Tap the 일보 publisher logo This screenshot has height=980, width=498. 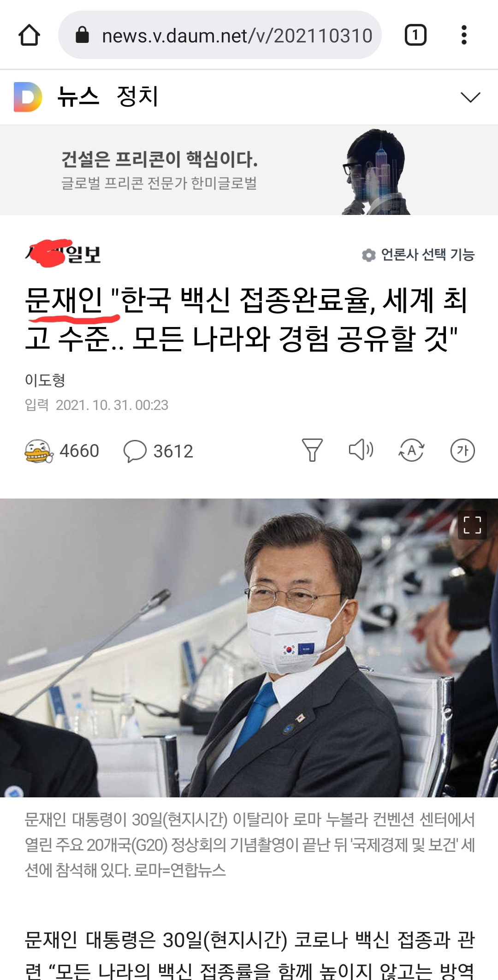63,254
